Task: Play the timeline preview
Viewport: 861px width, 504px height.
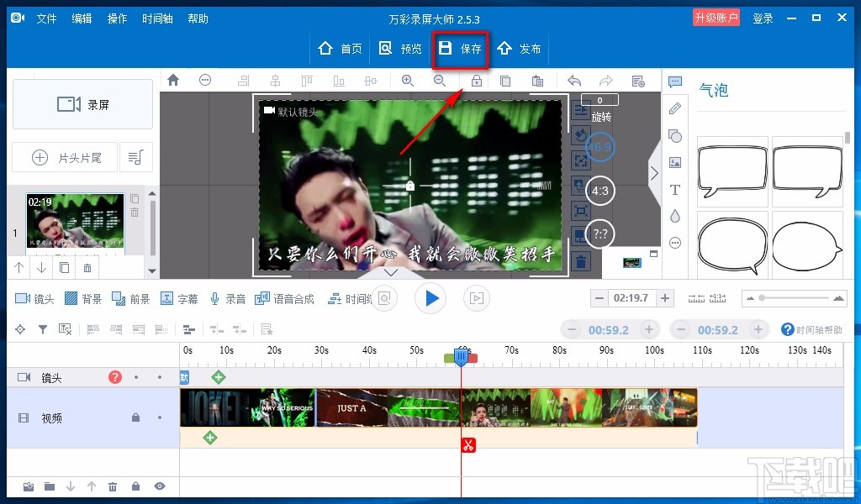Action: tap(431, 298)
